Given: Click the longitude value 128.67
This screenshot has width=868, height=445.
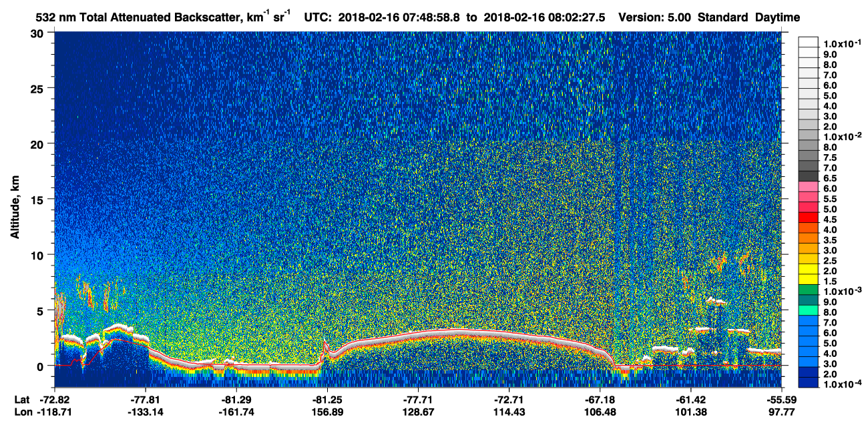Looking at the screenshot, I should tap(418, 412).
